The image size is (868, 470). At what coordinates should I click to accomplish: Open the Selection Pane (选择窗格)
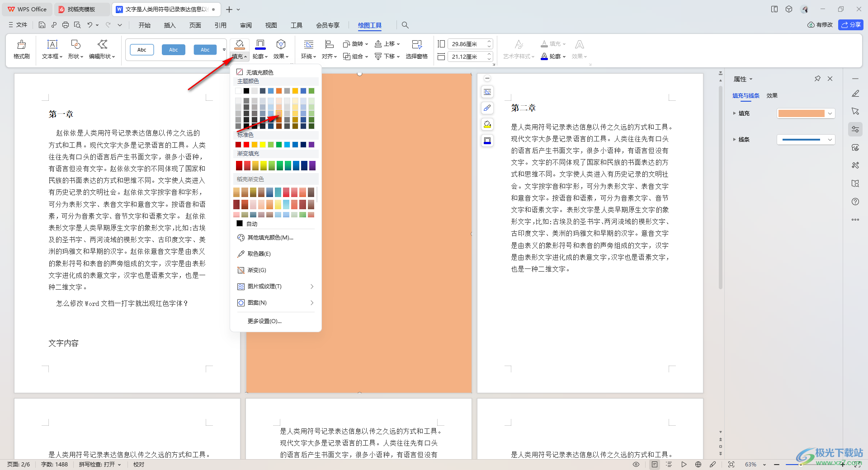point(416,49)
